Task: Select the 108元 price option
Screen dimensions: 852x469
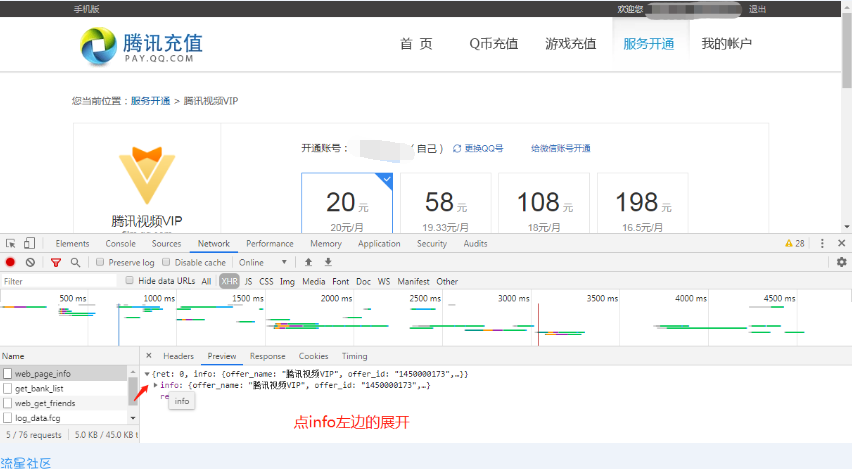Action: [544, 204]
